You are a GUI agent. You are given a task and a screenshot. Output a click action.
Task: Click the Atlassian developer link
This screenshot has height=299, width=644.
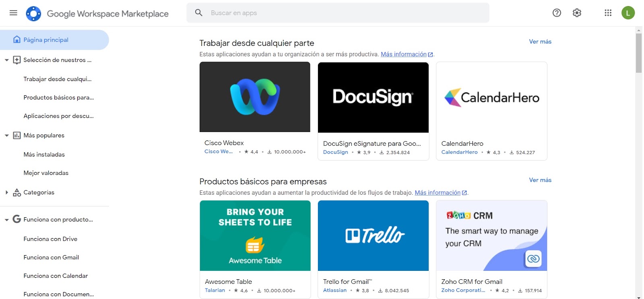[x=335, y=290]
